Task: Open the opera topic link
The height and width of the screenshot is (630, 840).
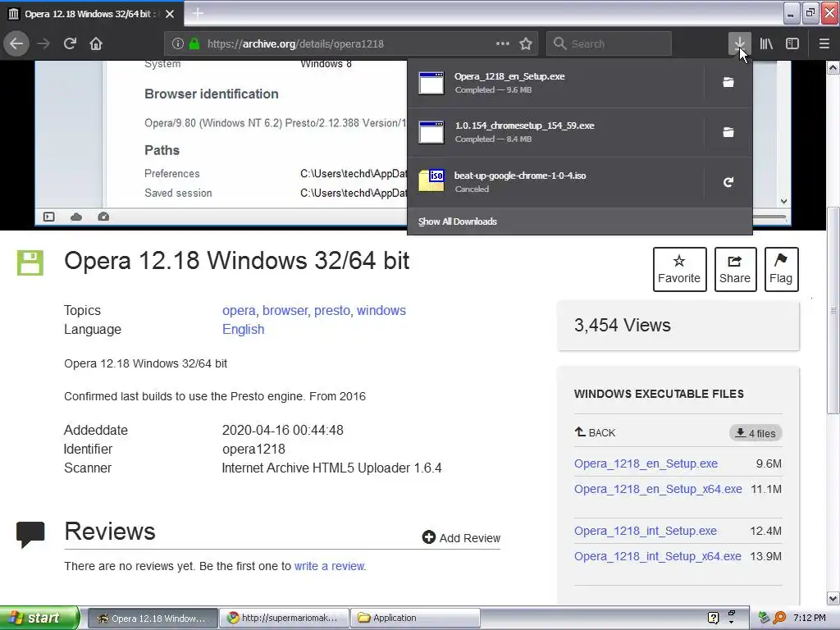Action: (x=239, y=311)
